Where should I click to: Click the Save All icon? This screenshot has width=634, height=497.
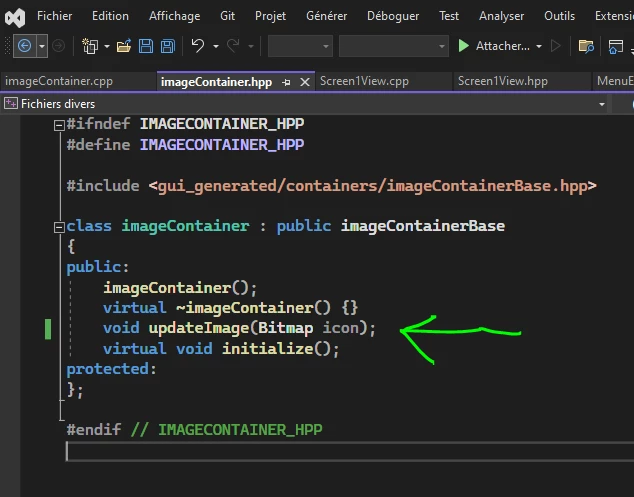click(x=168, y=46)
